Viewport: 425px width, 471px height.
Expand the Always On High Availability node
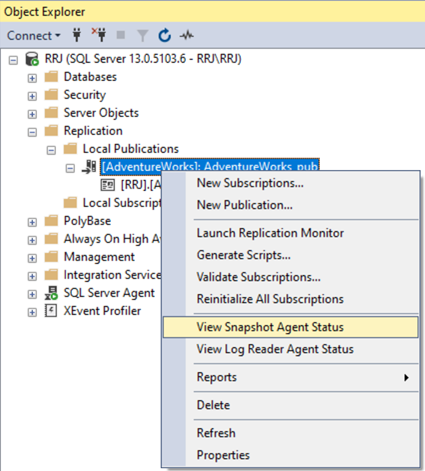coord(32,240)
